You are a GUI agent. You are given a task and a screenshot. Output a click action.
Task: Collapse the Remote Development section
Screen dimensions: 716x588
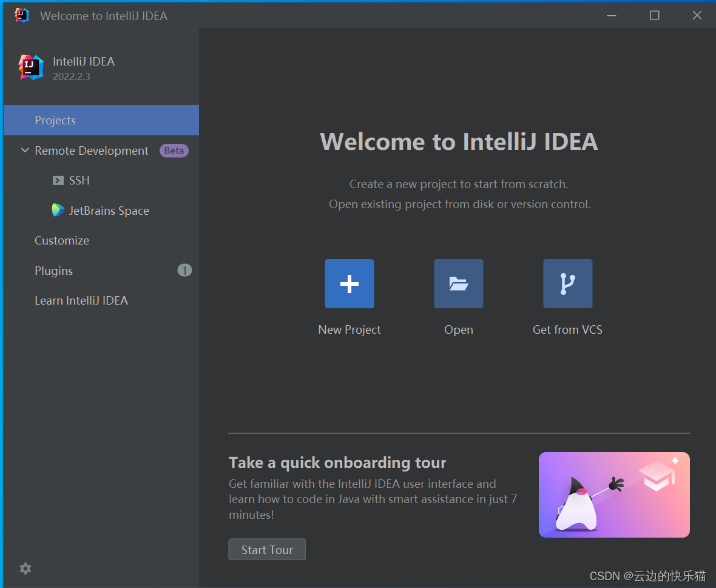coord(25,150)
